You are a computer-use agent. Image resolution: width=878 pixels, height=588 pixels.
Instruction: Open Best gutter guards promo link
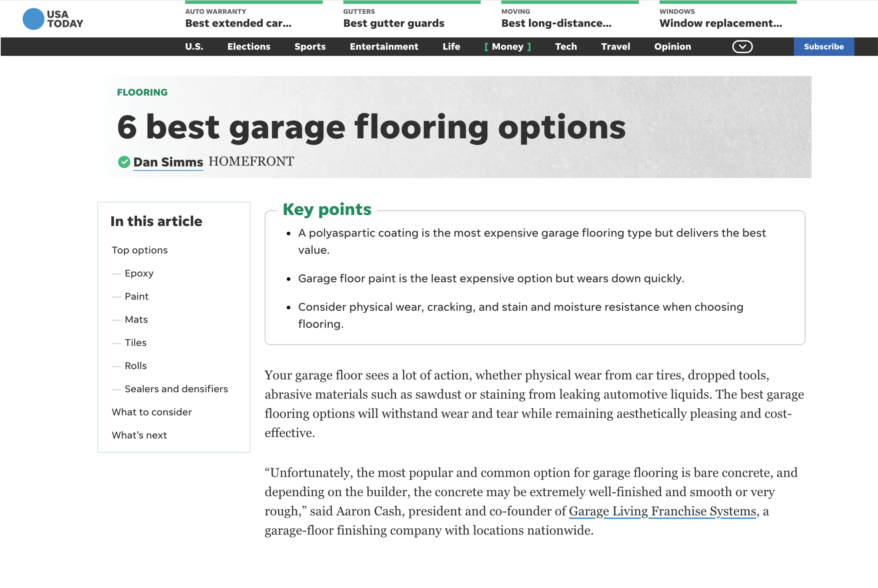tap(393, 23)
